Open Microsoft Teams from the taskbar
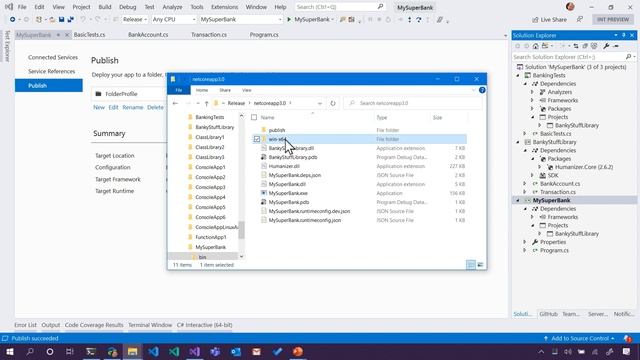The width and height of the screenshot is (640, 360). (215, 351)
